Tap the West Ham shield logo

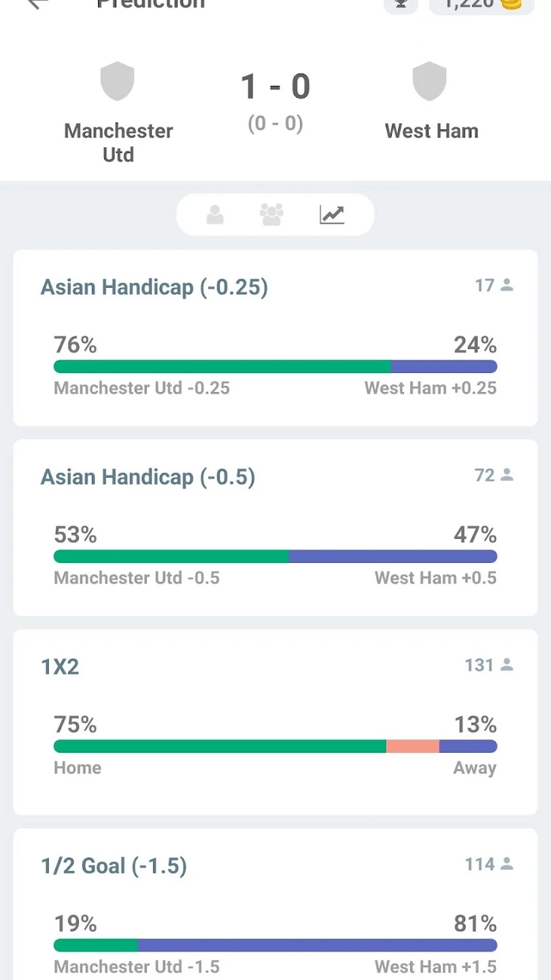pyautogui.click(x=430, y=82)
